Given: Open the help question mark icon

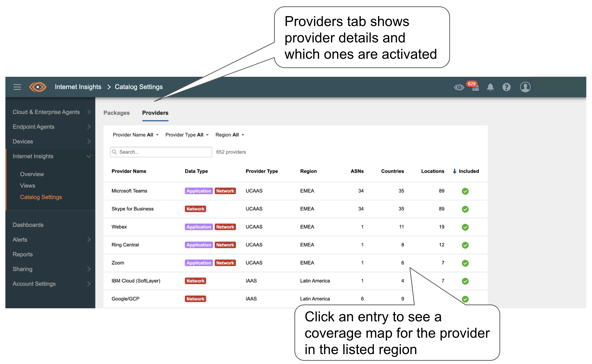Looking at the screenshot, I should pyautogui.click(x=506, y=87).
